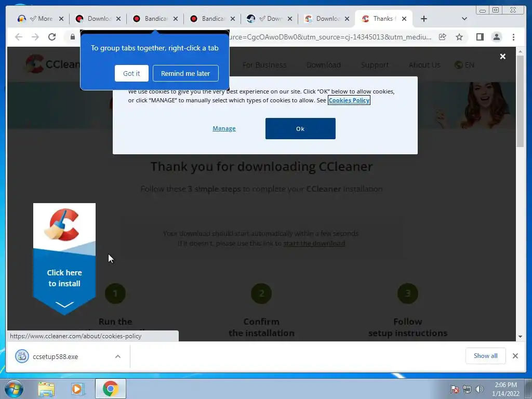Open a new tab with plus button

(x=424, y=19)
